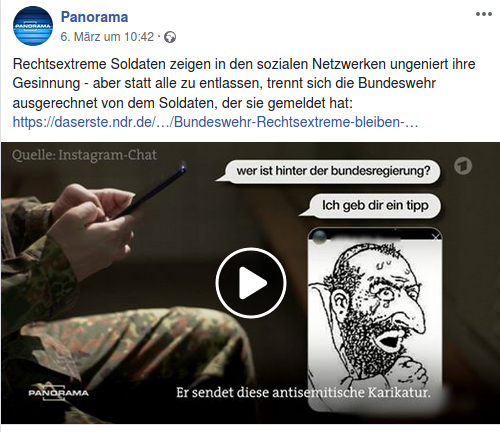Click the 'Quelle: Instagram-Chat' caption
The width and height of the screenshot is (500, 432).
(x=84, y=155)
